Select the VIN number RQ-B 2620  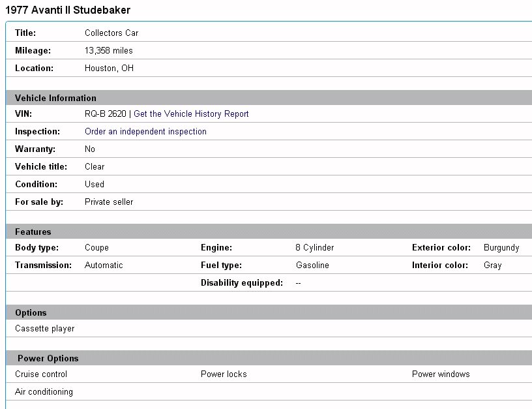coord(106,114)
